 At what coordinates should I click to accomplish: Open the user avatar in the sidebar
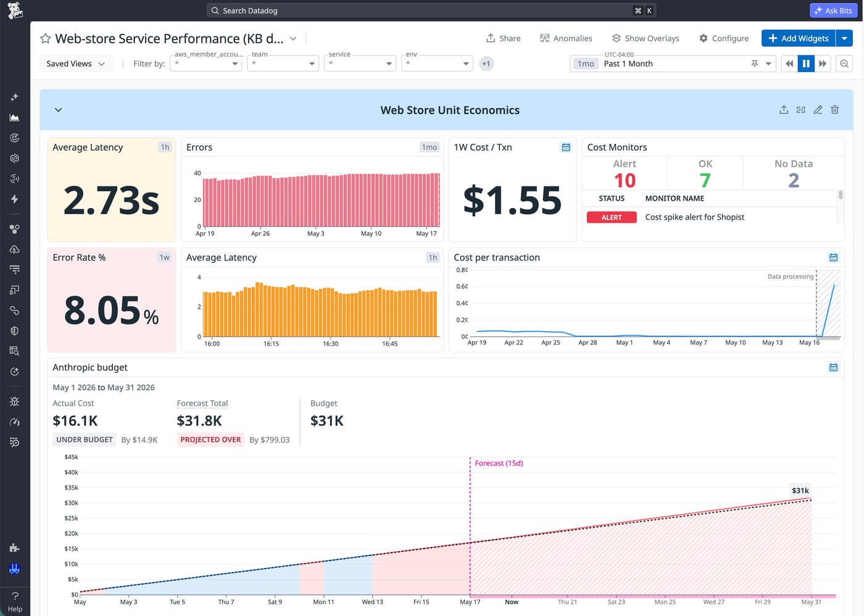coord(15,568)
